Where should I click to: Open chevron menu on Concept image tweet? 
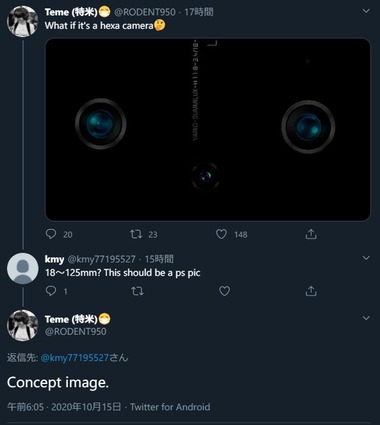pyautogui.click(x=366, y=318)
